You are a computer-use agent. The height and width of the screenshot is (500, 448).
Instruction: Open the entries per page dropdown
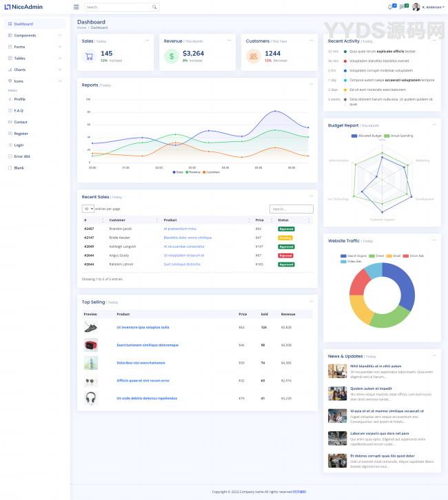pyautogui.click(x=88, y=209)
